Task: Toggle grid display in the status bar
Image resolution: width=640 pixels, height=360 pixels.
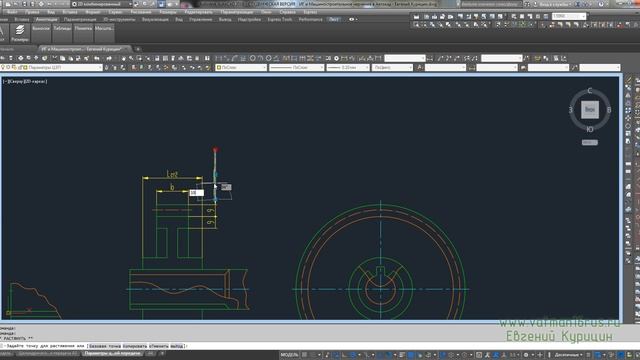Action: coord(304,355)
